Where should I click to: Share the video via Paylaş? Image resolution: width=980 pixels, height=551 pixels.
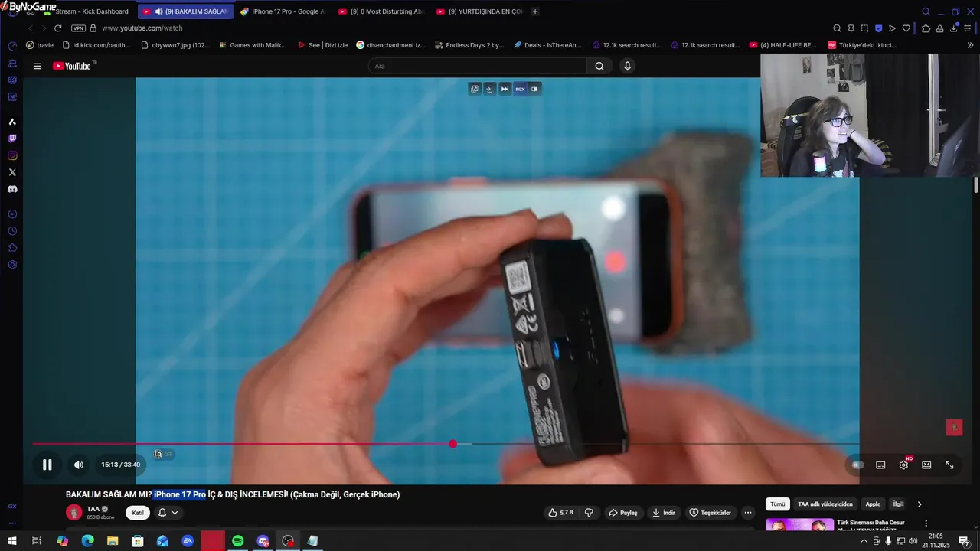623,513
